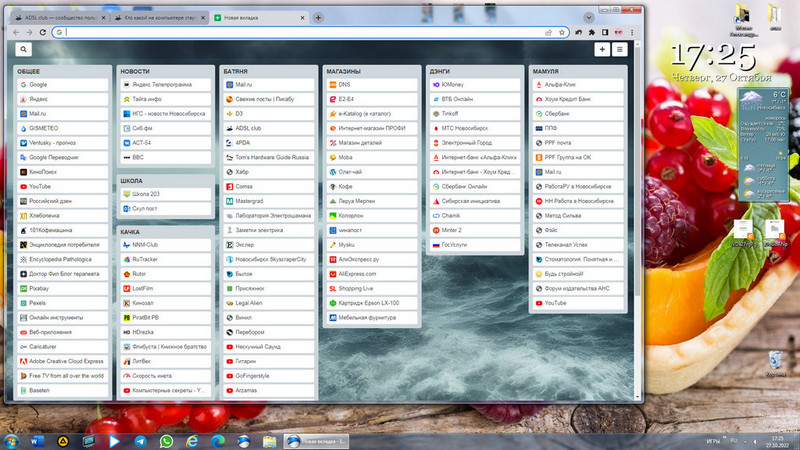Screen dimensions: 800x450
Task: Go back in browser history
Action: click(16, 32)
